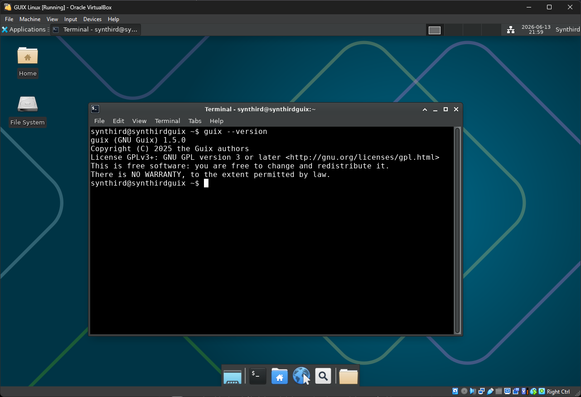Click VirtualBox optical disk indicator

pyautogui.click(x=464, y=391)
